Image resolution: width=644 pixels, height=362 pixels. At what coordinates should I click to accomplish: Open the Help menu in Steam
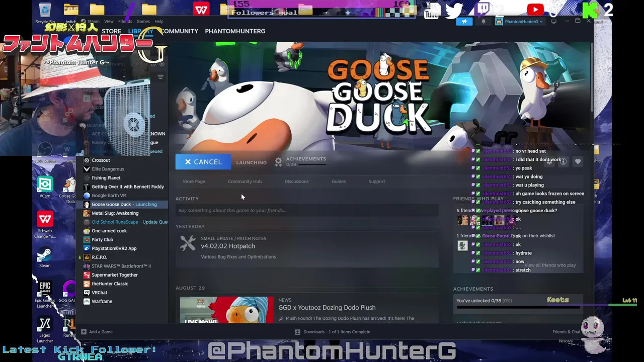159,21
